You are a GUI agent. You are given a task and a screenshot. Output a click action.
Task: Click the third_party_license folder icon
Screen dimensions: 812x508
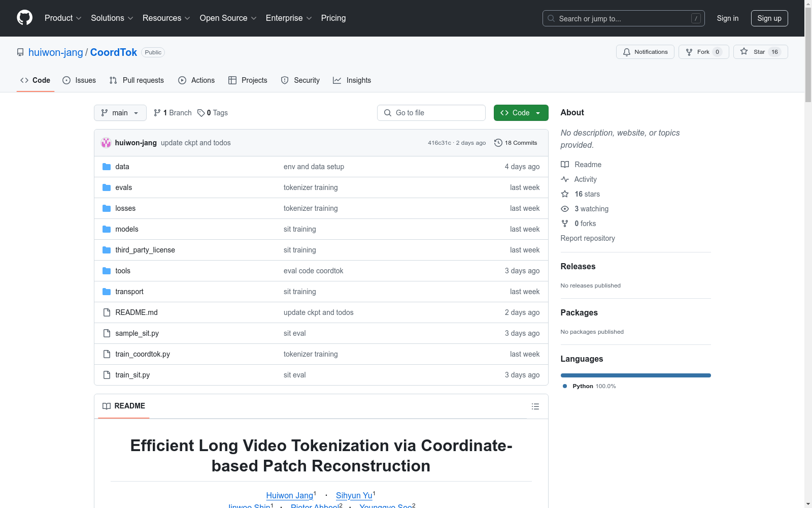(107, 250)
